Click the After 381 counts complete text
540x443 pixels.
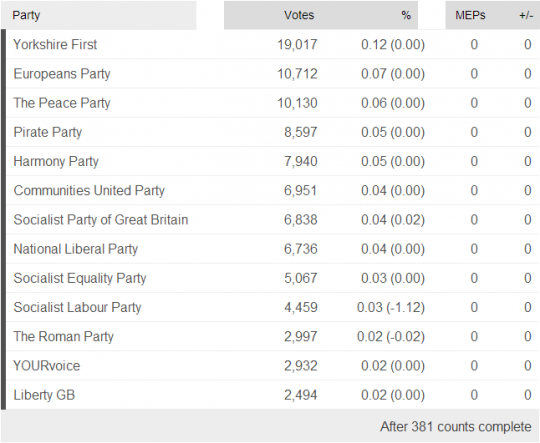456,427
